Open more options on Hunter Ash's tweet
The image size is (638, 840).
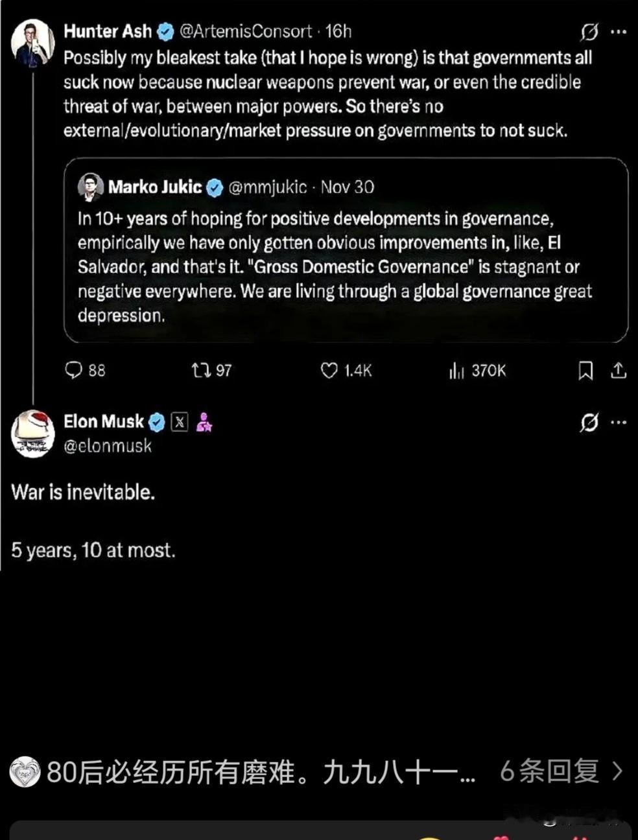[x=619, y=31]
